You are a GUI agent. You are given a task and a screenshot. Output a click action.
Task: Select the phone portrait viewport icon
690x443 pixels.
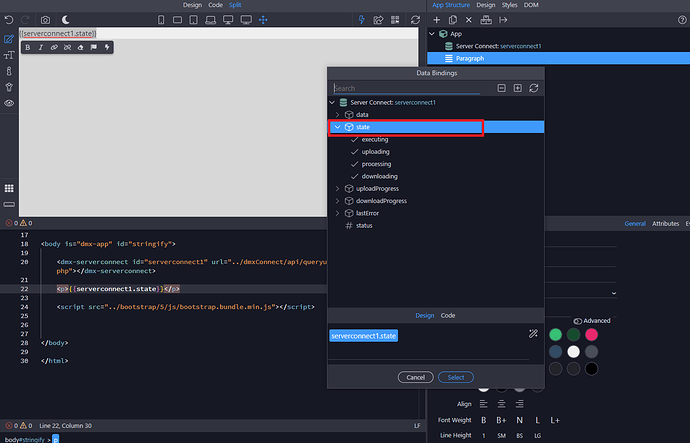[x=161, y=20]
